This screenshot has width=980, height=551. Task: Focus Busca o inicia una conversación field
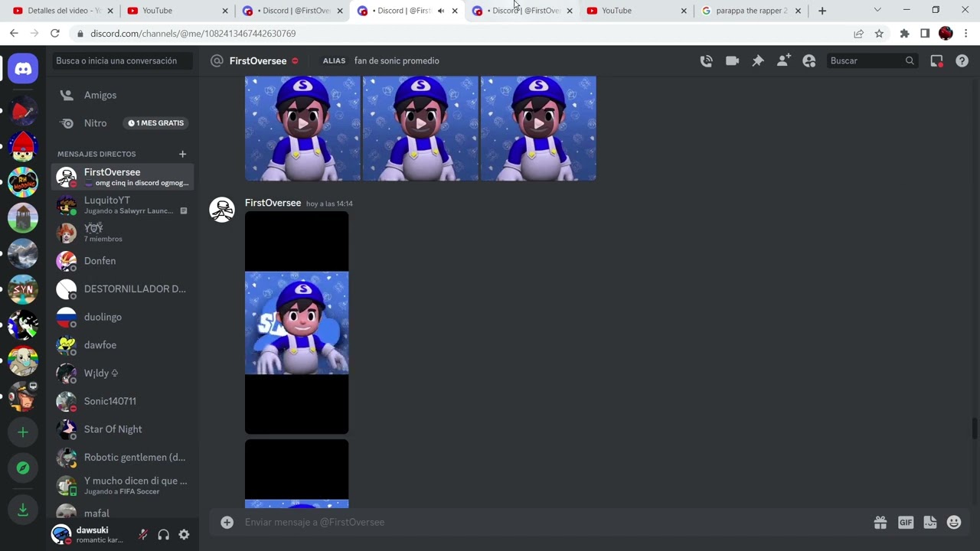coord(122,60)
